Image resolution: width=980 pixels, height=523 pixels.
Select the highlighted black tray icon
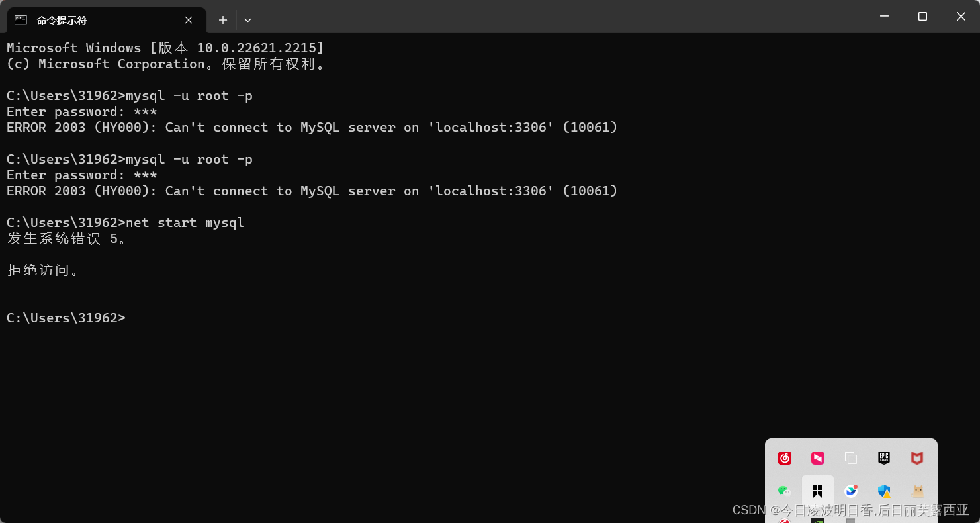point(818,491)
